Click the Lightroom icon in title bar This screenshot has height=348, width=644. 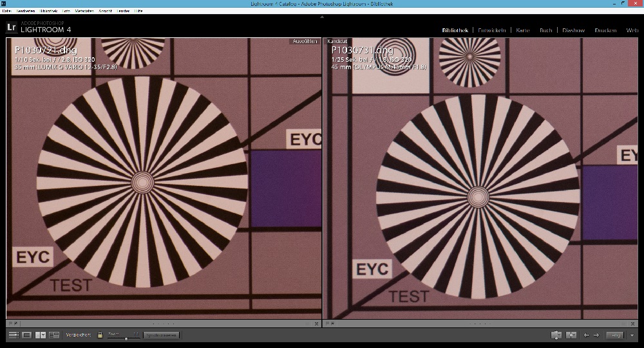[x=3, y=3]
